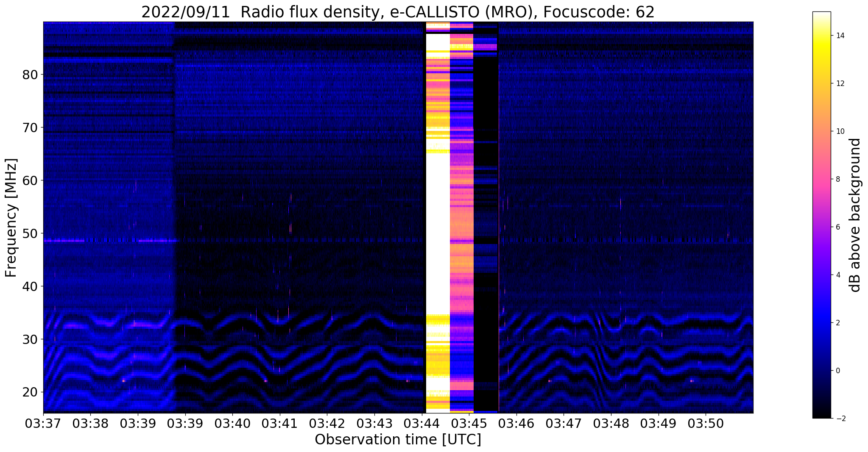This screenshot has width=868, height=452.
Task: Click the plot title mentioning e-CALLISTO (MRO)
Action: [x=398, y=12]
